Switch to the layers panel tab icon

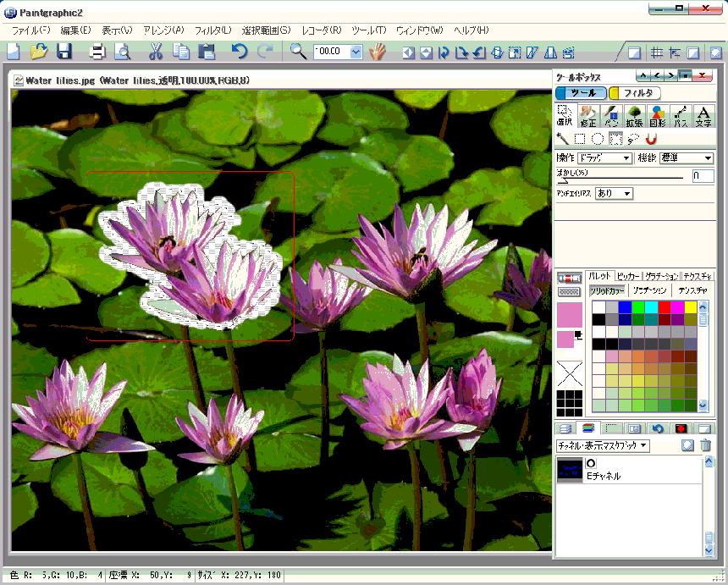(565, 428)
